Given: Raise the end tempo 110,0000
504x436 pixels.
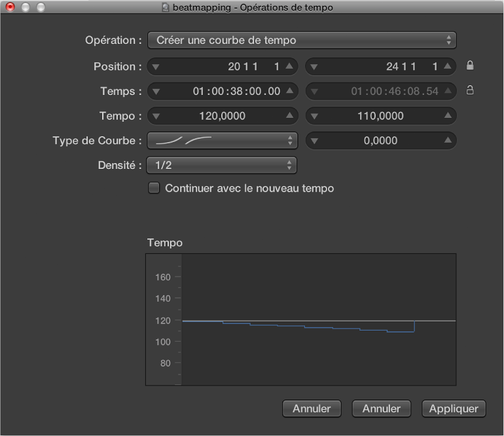Looking at the screenshot, I should pyautogui.click(x=448, y=115).
